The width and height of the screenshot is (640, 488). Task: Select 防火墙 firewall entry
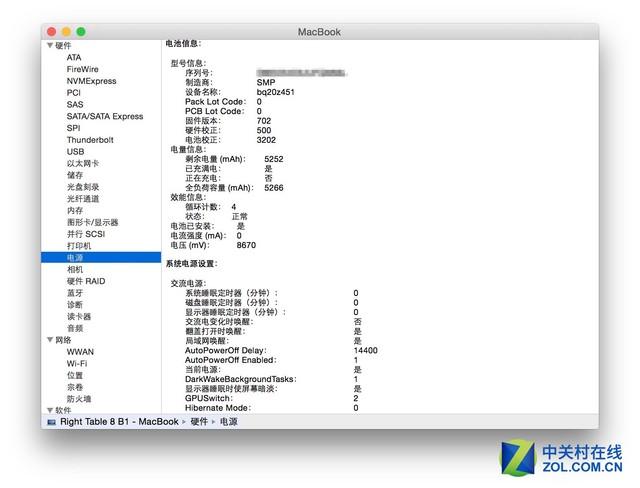pos(79,399)
